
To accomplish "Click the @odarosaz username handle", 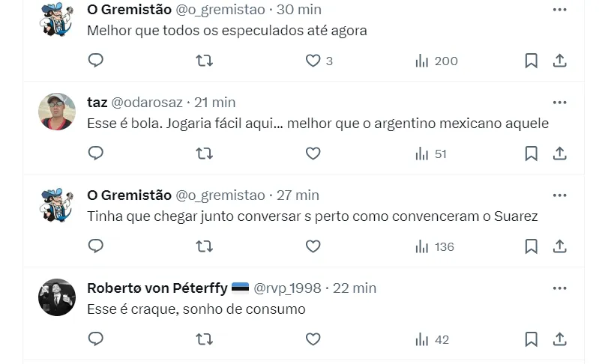I will [x=147, y=103].
